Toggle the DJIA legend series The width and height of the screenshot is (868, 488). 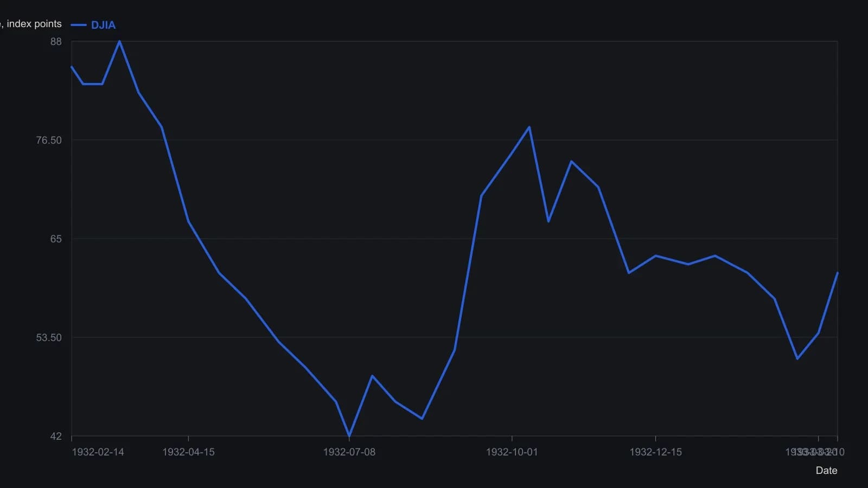[93, 25]
